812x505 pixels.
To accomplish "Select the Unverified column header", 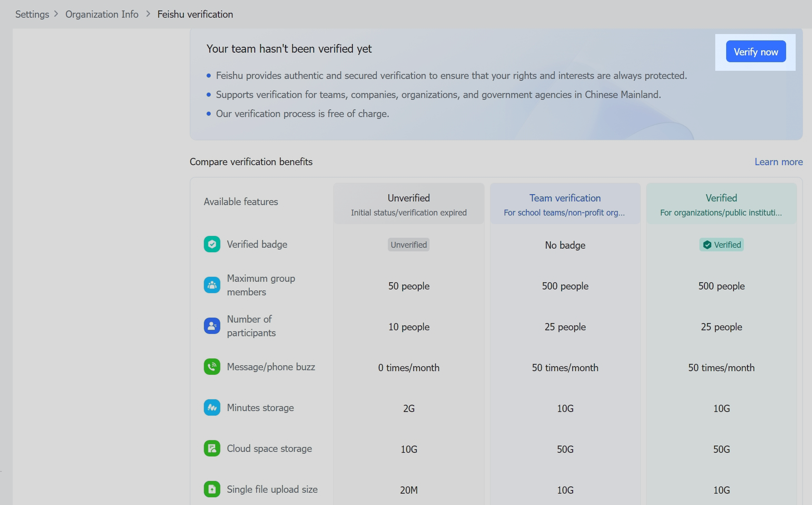I will 408,198.
